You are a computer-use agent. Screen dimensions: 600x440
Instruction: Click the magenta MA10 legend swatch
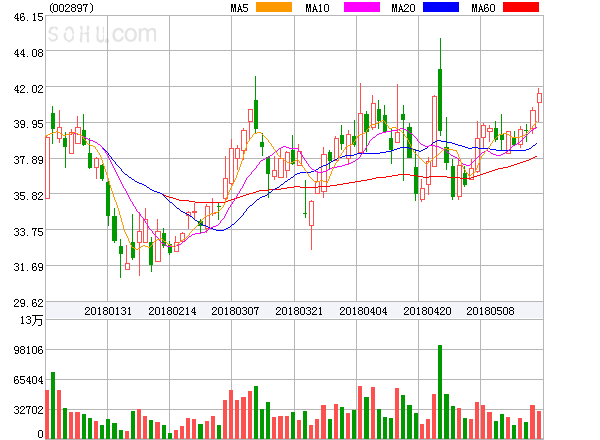362,7
